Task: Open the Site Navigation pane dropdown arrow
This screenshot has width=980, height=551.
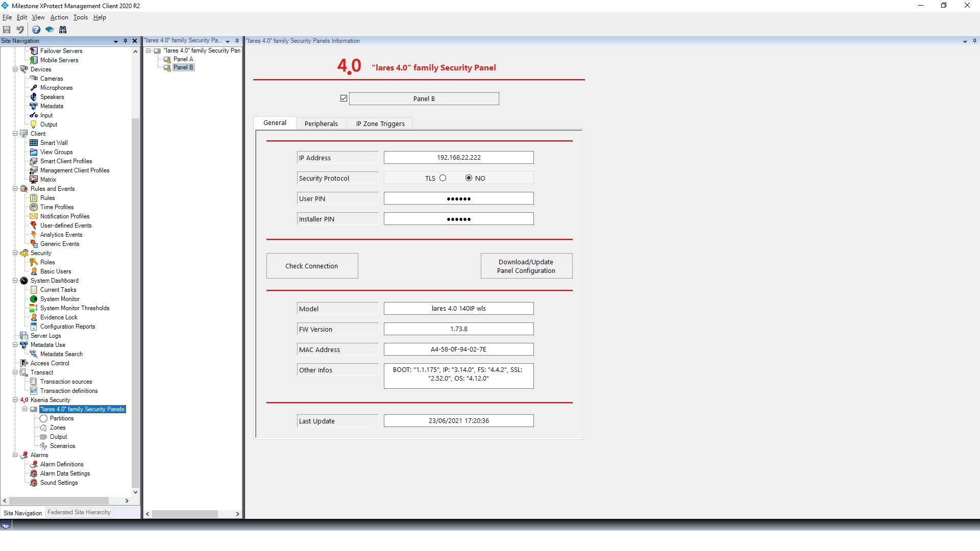Action: [116, 41]
